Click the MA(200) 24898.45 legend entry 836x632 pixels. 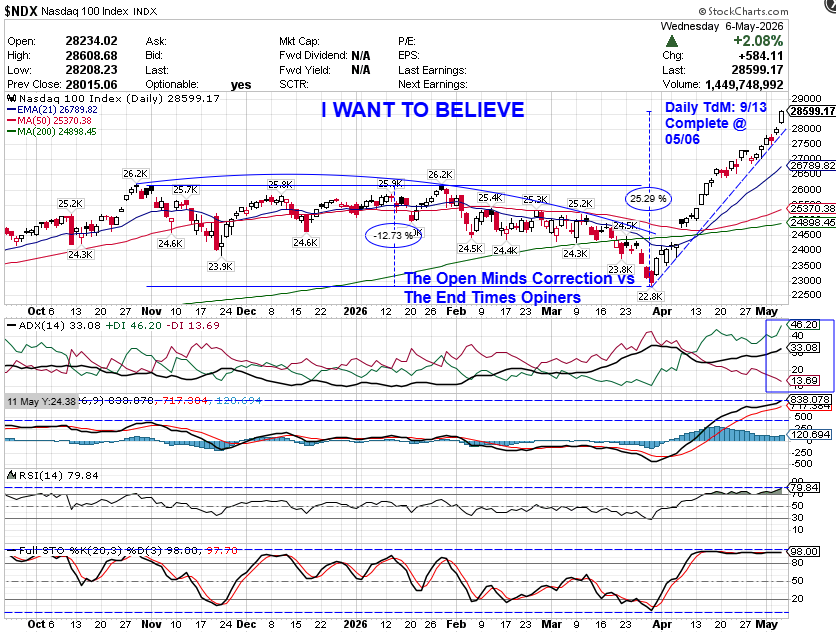click(52, 132)
